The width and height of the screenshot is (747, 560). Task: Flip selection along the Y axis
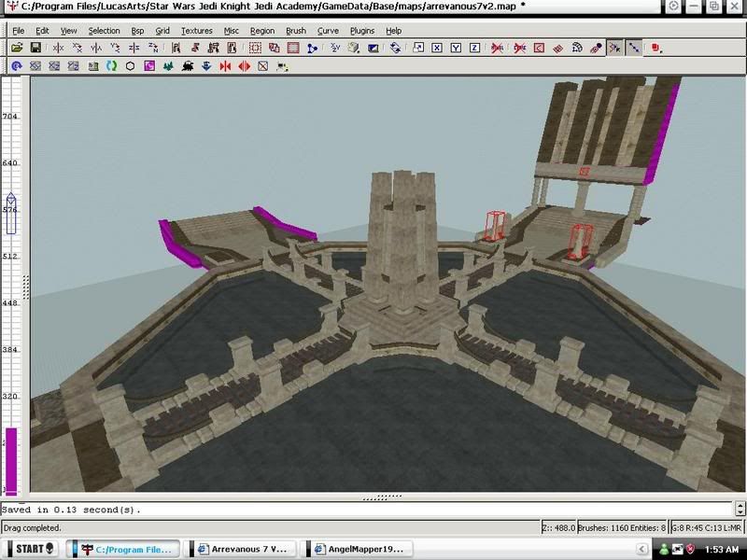pyautogui.click(x=96, y=48)
